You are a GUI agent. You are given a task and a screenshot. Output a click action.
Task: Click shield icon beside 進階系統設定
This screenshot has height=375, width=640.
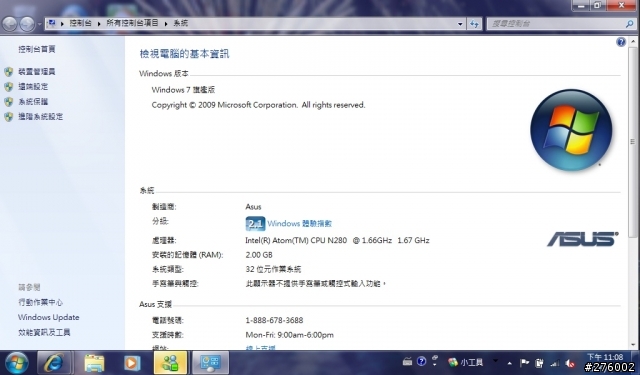(9, 117)
